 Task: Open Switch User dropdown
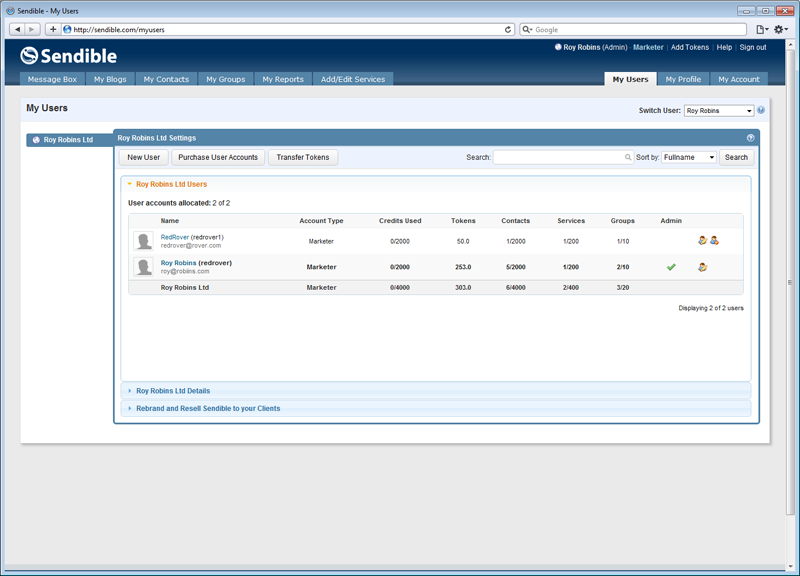pos(718,111)
